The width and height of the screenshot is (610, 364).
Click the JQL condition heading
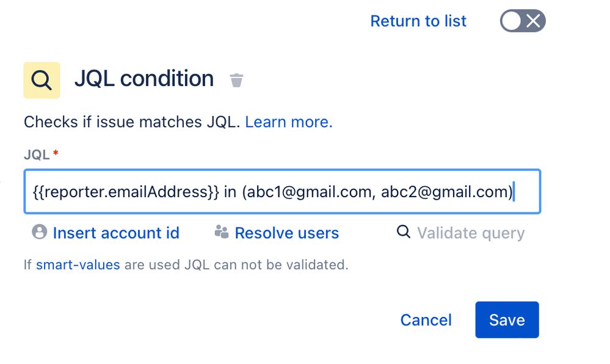coord(144,79)
